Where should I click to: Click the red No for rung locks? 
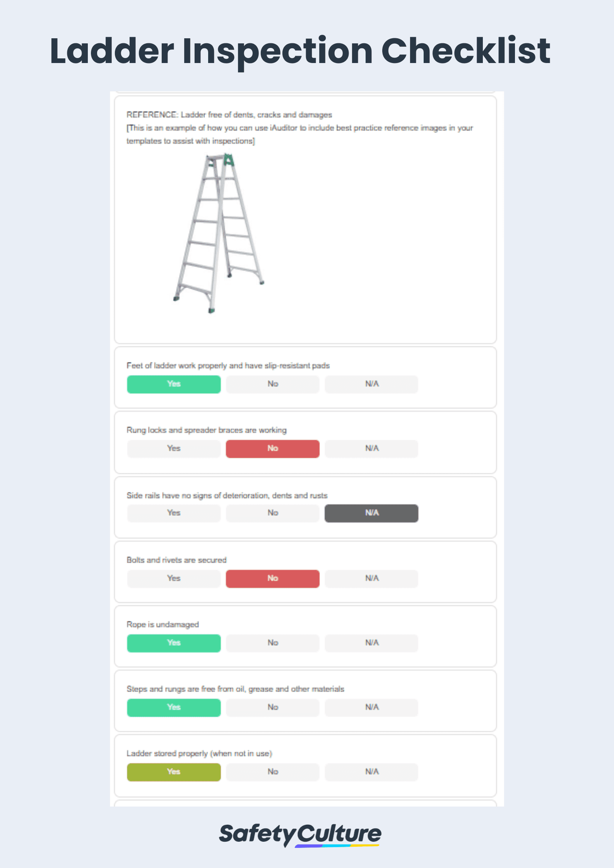coord(273,448)
